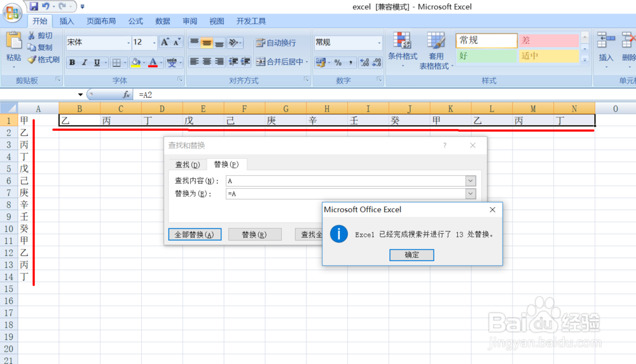Increase indent
636x364 pixels.
pyautogui.click(x=245, y=62)
